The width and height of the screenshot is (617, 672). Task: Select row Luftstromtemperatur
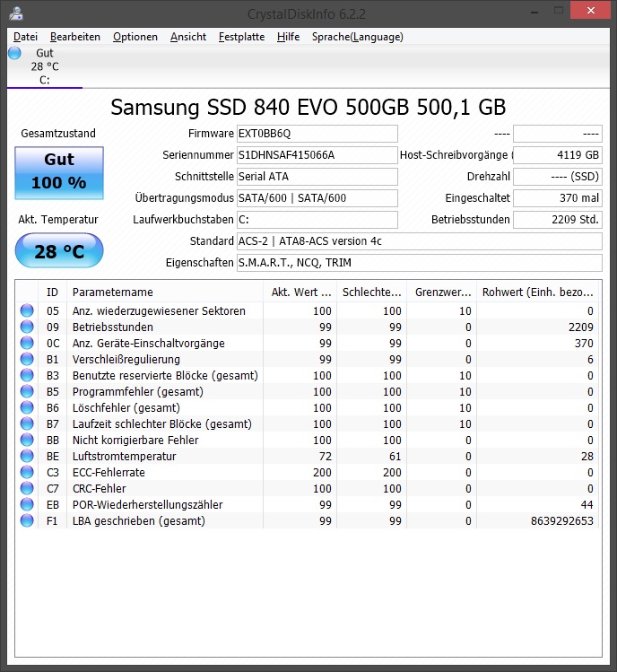(308, 456)
